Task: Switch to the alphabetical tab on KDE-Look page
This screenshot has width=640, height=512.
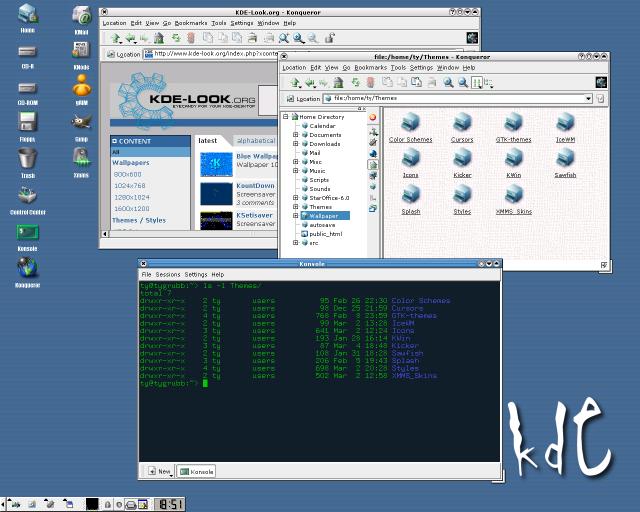Action: pyautogui.click(x=256, y=140)
